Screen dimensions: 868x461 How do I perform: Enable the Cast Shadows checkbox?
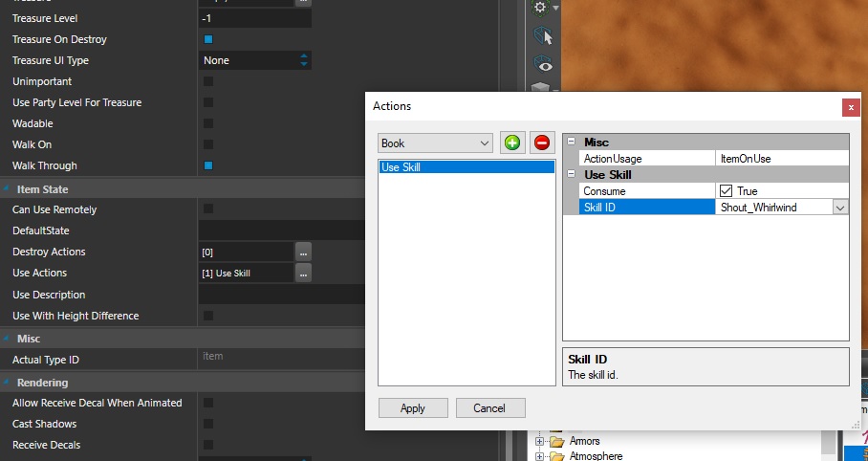(x=208, y=424)
